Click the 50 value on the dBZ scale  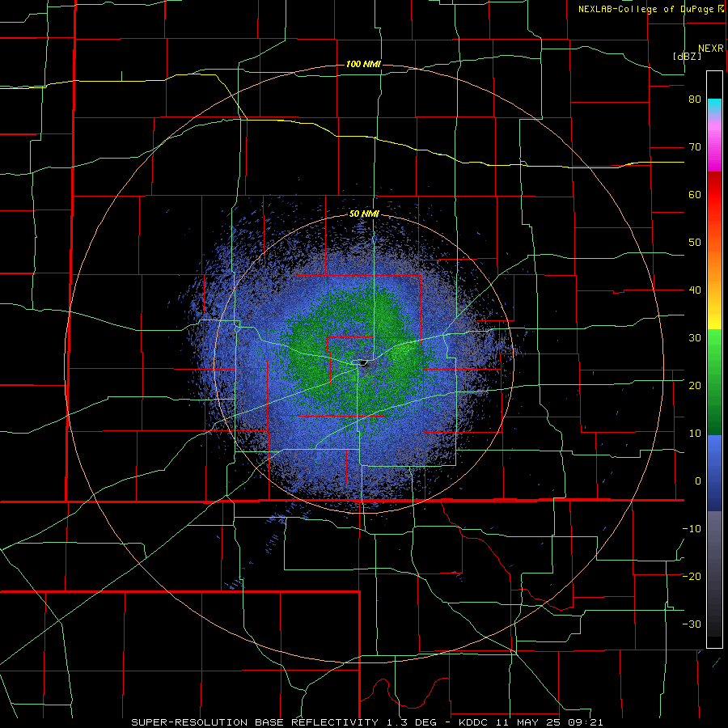pyautogui.click(x=695, y=243)
